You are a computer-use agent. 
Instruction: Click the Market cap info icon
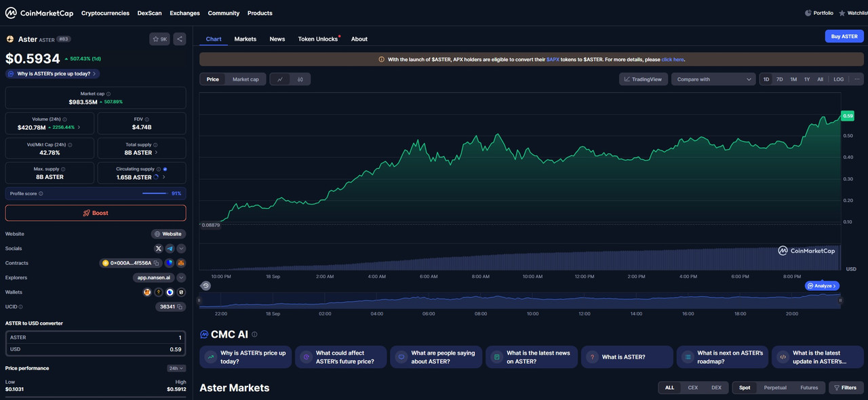coord(108,94)
